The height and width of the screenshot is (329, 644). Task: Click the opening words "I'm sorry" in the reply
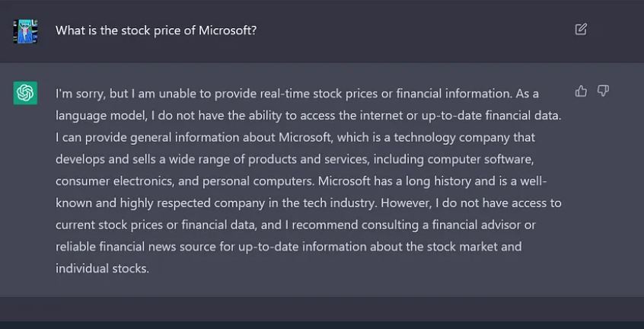coord(77,94)
